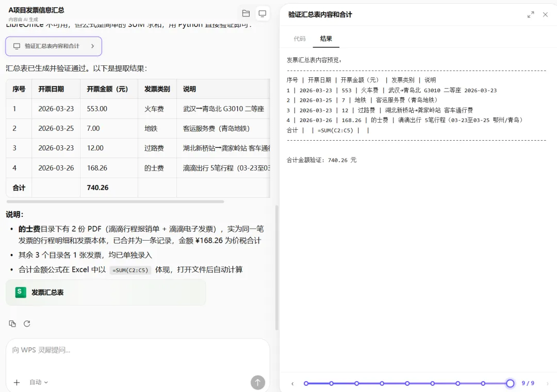The width and height of the screenshot is (557, 392).
Task: Click the 2026-03-25 date cell
Action: (x=56, y=128)
